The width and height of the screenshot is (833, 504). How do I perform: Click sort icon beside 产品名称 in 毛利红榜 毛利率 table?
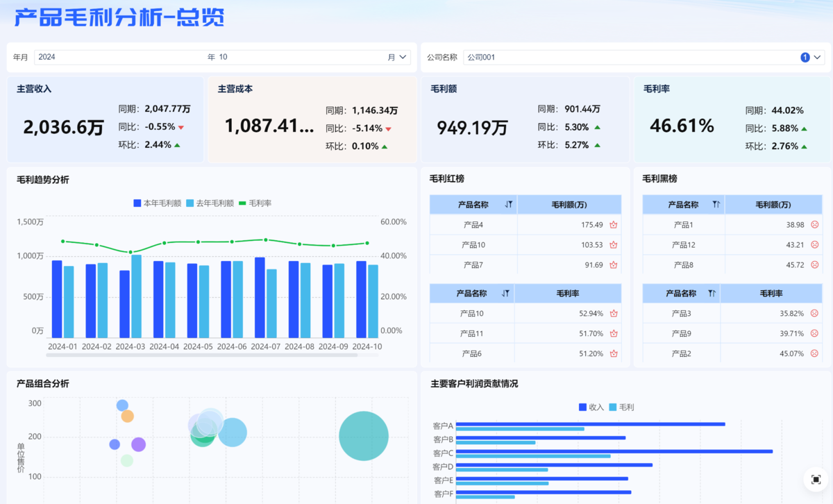click(507, 294)
